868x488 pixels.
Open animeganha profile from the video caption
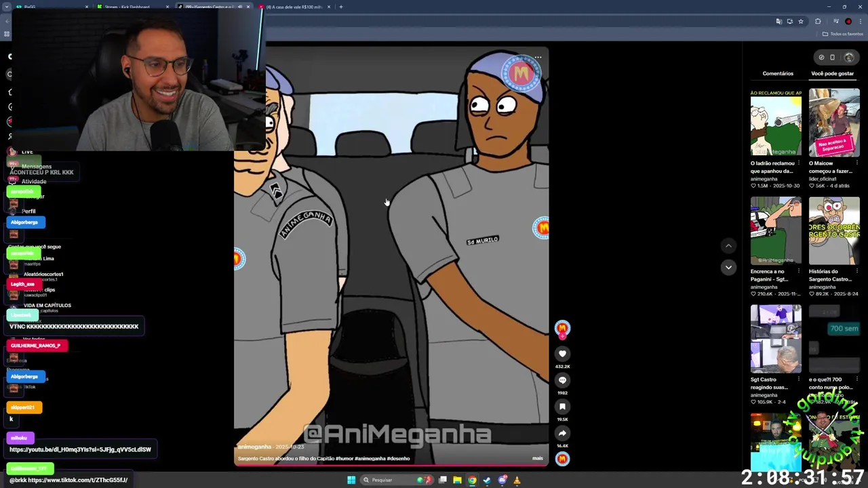click(x=254, y=447)
